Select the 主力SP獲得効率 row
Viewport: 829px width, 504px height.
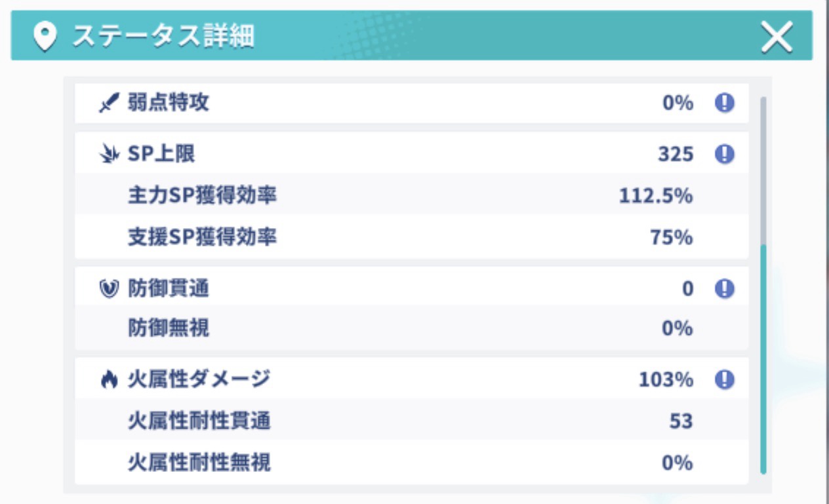coord(411,195)
